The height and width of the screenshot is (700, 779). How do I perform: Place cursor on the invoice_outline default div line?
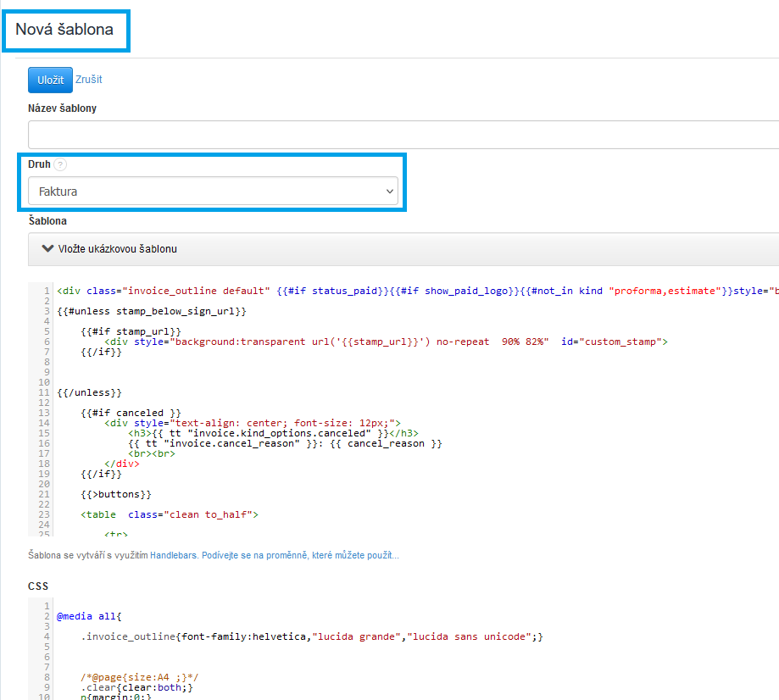coord(339,291)
